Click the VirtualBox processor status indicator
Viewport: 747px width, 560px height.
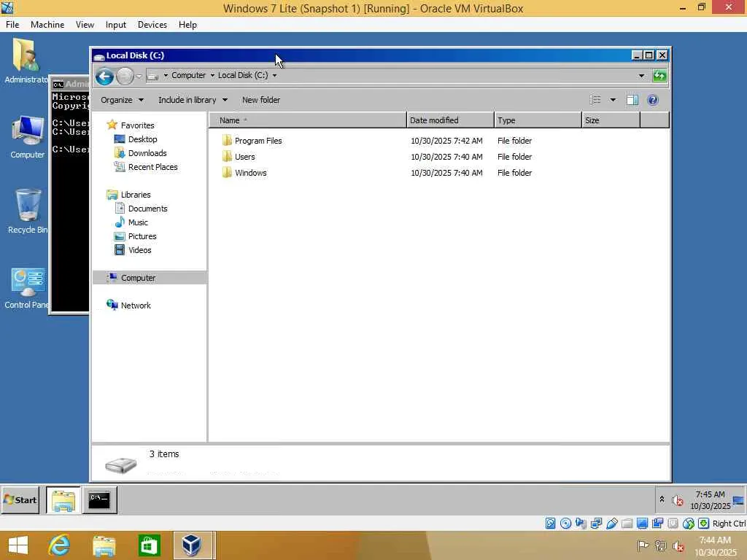pos(673,524)
